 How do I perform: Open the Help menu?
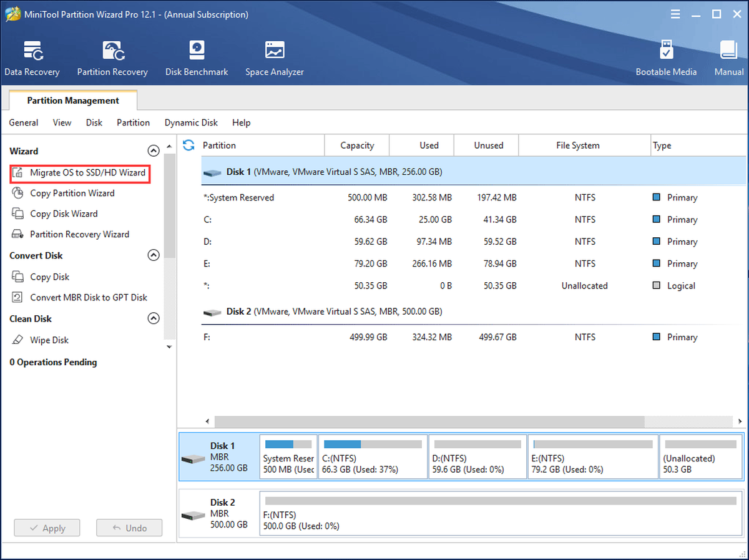pyautogui.click(x=241, y=122)
